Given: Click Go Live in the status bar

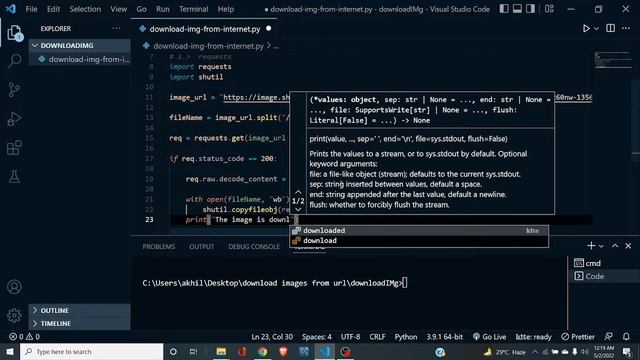Looking at the screenshot, I should [x=489, y=337].
